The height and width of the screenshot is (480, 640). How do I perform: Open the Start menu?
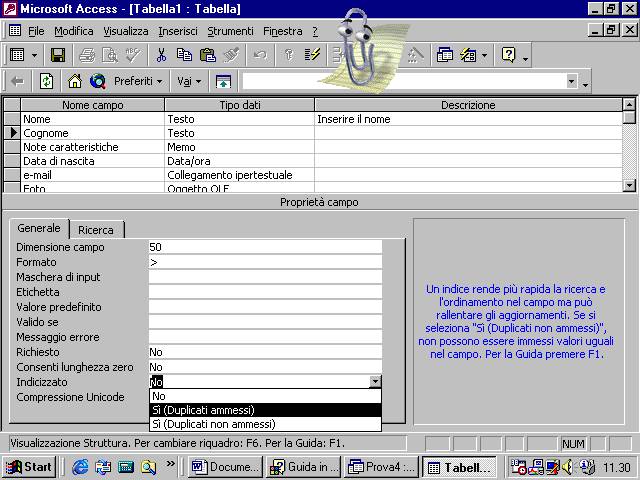click(x=29, y=467)
